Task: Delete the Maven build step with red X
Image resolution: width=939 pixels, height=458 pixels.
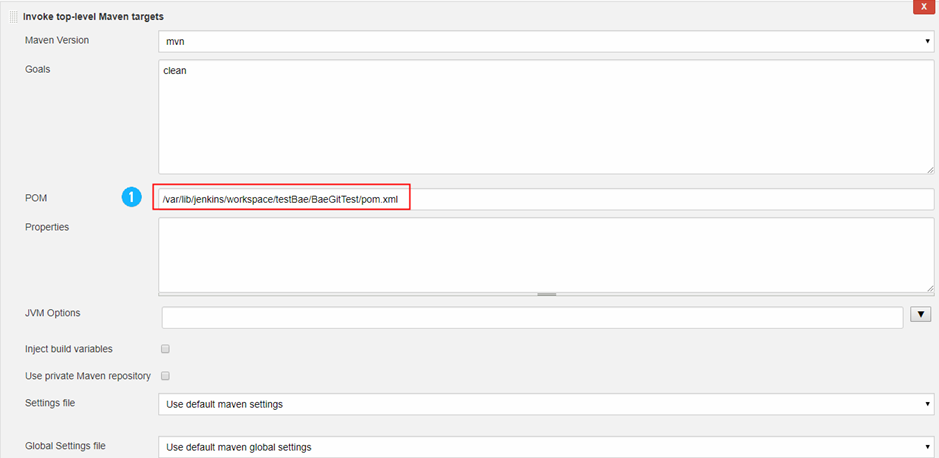Action: pos(923,7)
